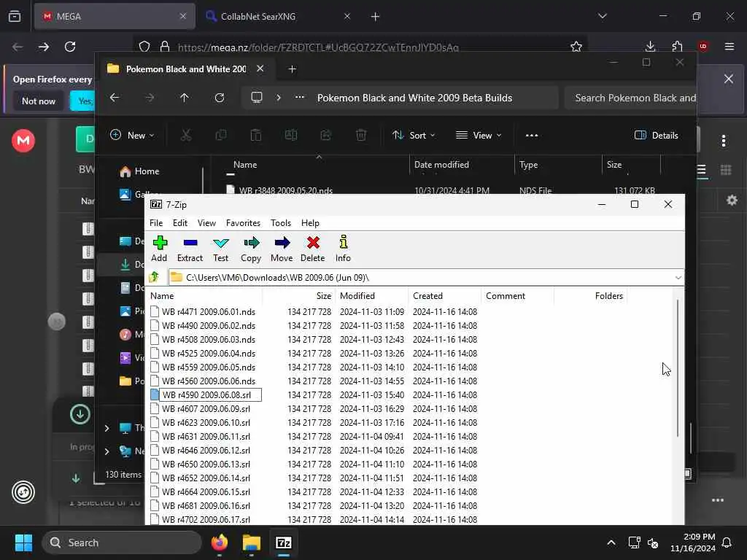747x560 pixels.
Task: Open the Tools menu in 7-Zip
Action: (x=281, y=223)
